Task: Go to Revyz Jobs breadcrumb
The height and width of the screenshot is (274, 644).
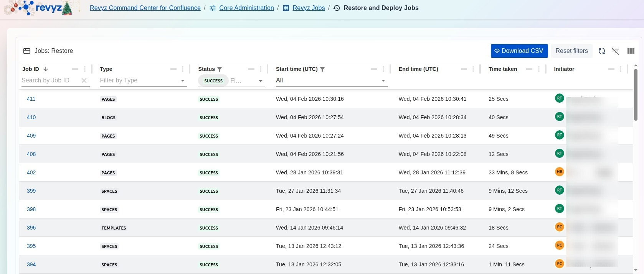Action: (x=309, y=8)
